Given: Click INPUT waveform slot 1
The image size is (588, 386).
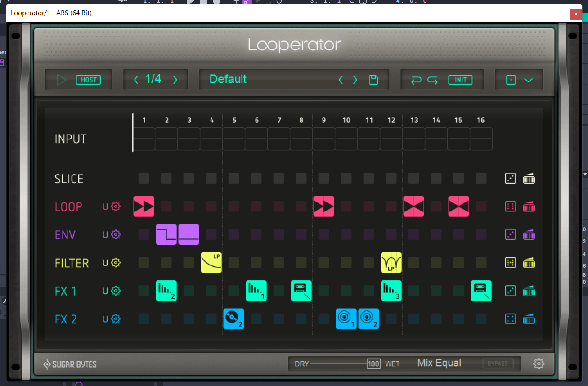Looking at the screenshot, I should (x=144, y=139).
